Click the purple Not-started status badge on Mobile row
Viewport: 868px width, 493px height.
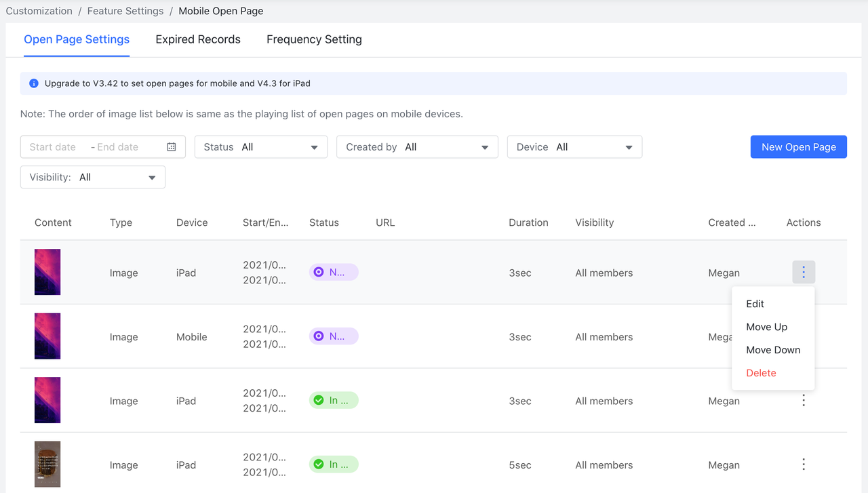point(333,336)
